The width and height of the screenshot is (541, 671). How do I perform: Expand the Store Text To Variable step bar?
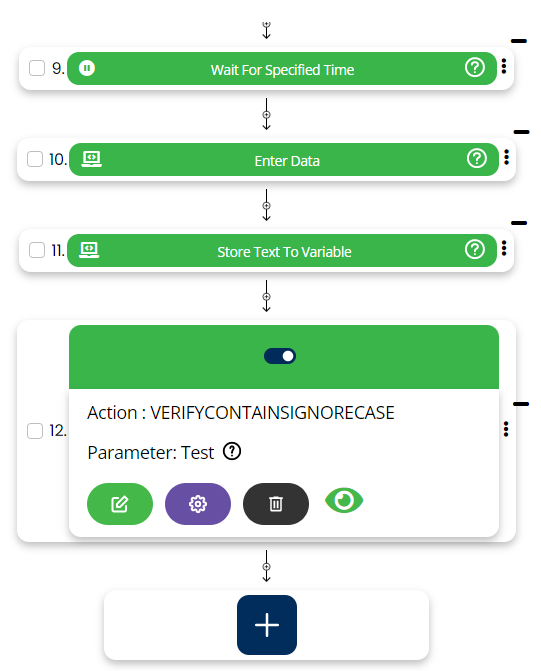(x=282, y=250)
